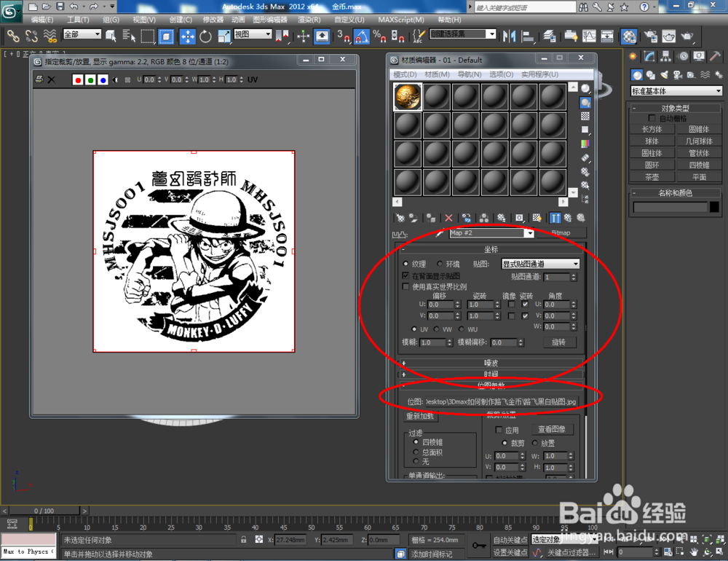The height and width of the screenshot is (561, 728).
Task: Click the Set Key key icon
Action: 479,545
